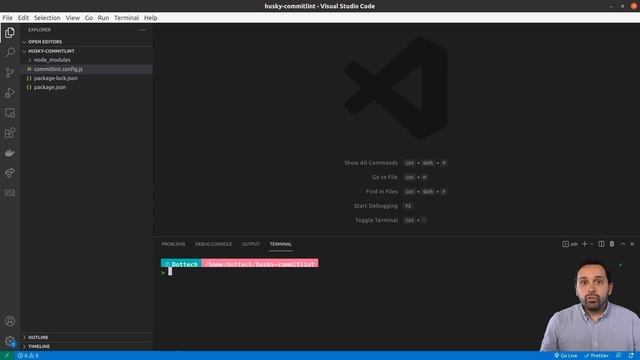The height and width of the screenshot is (360, 640).
Task: Open notifications bell in status bar
Action: tap(631, 356)
